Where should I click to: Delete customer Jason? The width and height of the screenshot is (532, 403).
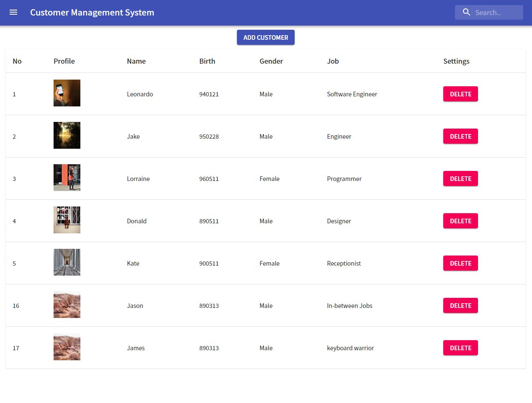click(460, 305)
